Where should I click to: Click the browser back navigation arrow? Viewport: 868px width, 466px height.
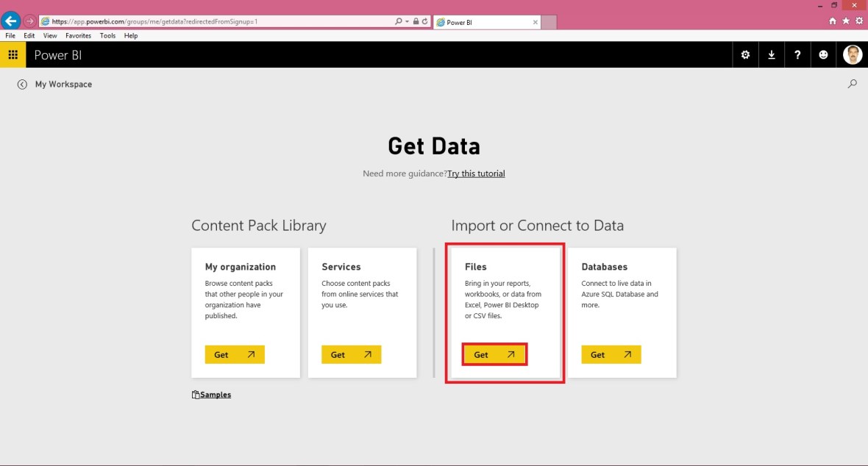[11, 21]
